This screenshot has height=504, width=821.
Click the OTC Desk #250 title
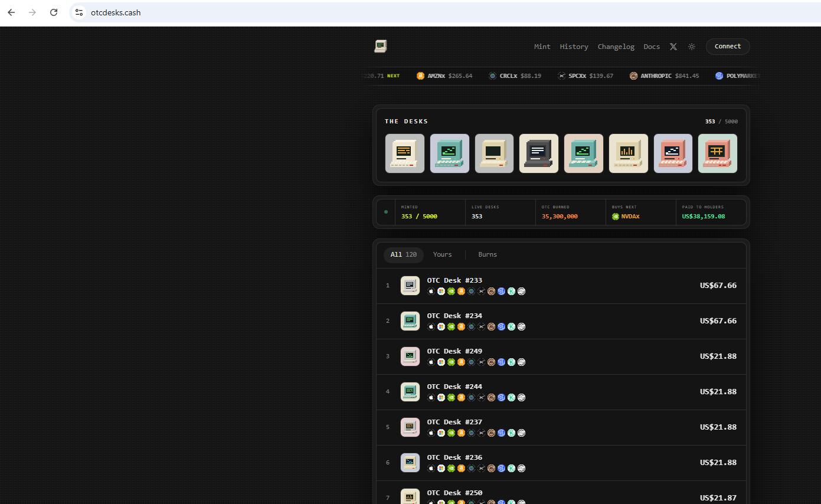tap(454, 493)
